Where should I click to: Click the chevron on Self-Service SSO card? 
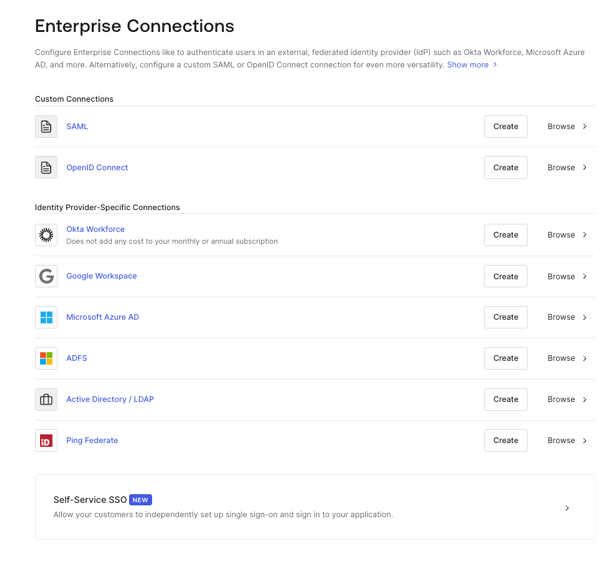[567, 508]
